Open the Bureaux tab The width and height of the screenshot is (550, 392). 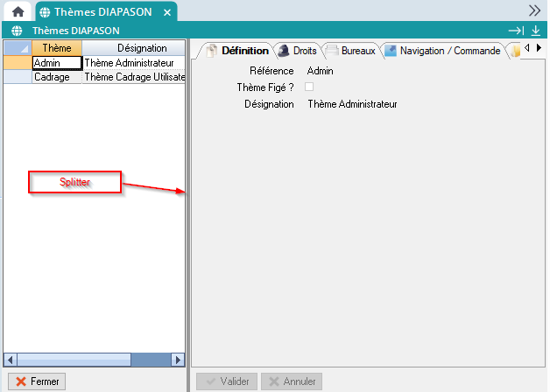tap(351, 51)
